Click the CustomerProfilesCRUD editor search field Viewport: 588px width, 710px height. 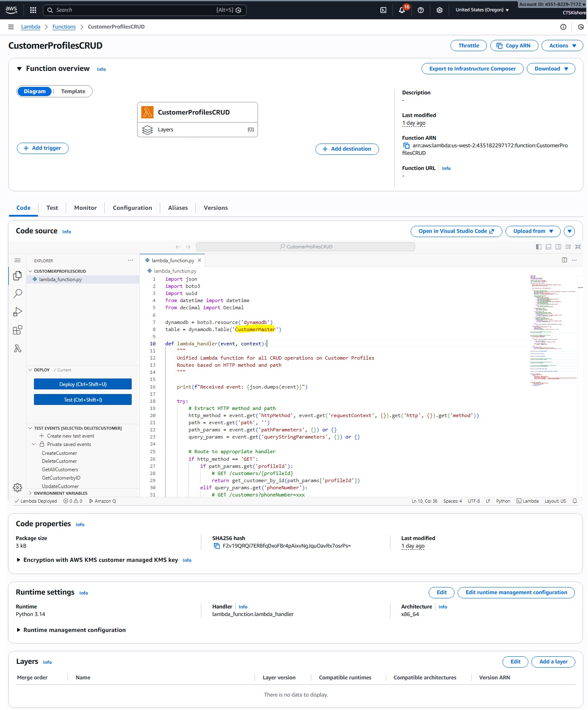click(x=305, y=247)
